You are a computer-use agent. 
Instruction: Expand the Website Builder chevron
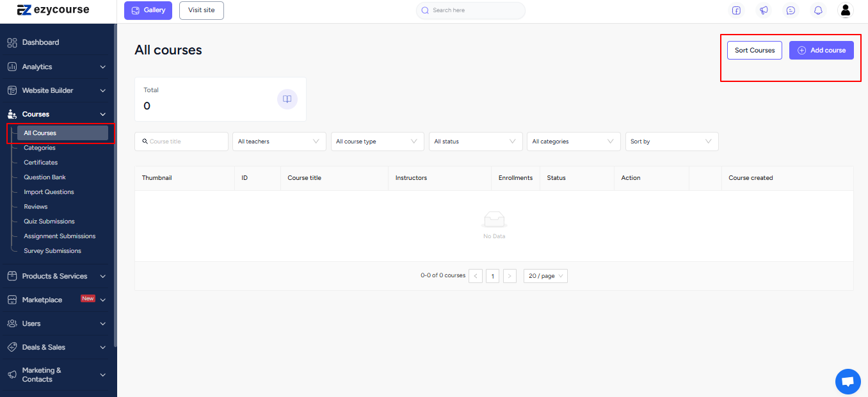(103, 90)
